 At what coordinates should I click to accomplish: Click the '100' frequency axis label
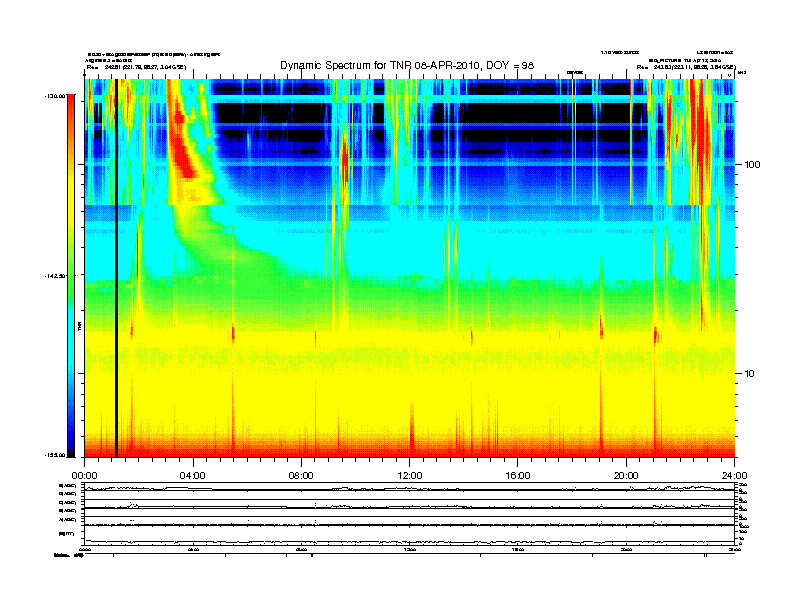click(x=753, y=165)
